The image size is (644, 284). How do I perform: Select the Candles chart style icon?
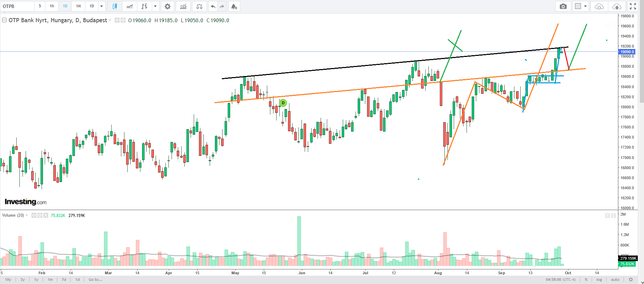pyautogui.click(x=115, y=6)
